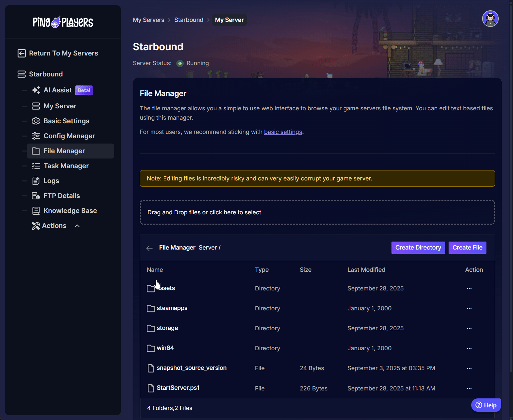Click the user avatar profile icon
Image resolution: width=513 pixels, height=420 pixels.
pos(490,19)
